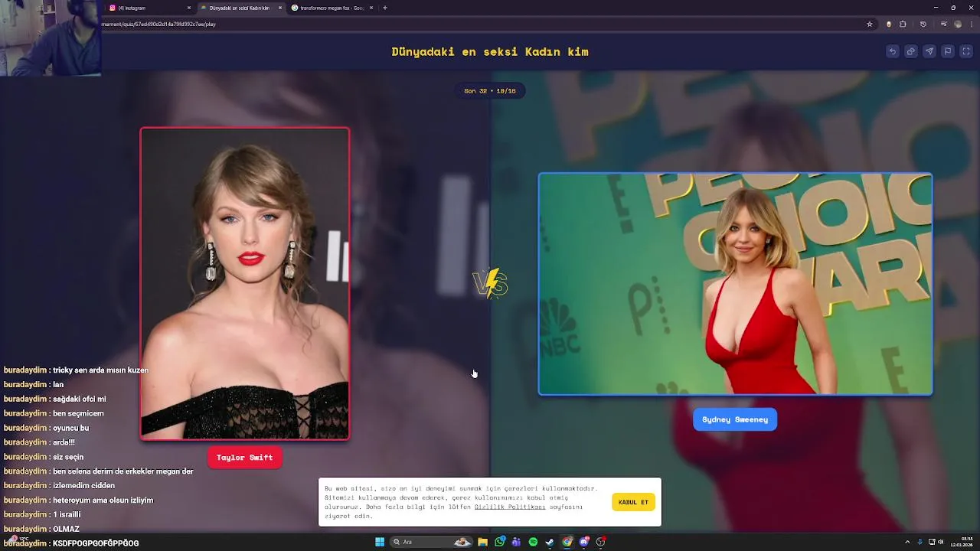Open Microsoft Teams from the taskbar
The width and height of the screenshot is (980, 551).
point(516,542)
